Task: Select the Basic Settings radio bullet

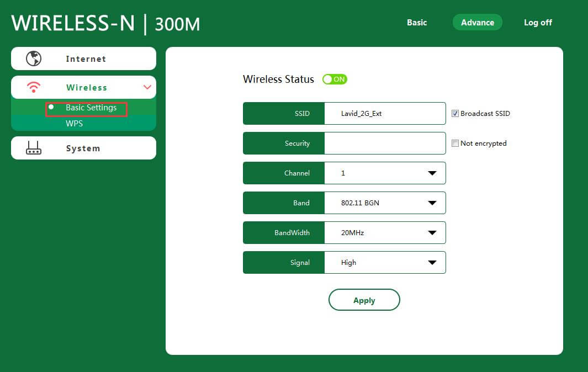Action: point(51,107)
